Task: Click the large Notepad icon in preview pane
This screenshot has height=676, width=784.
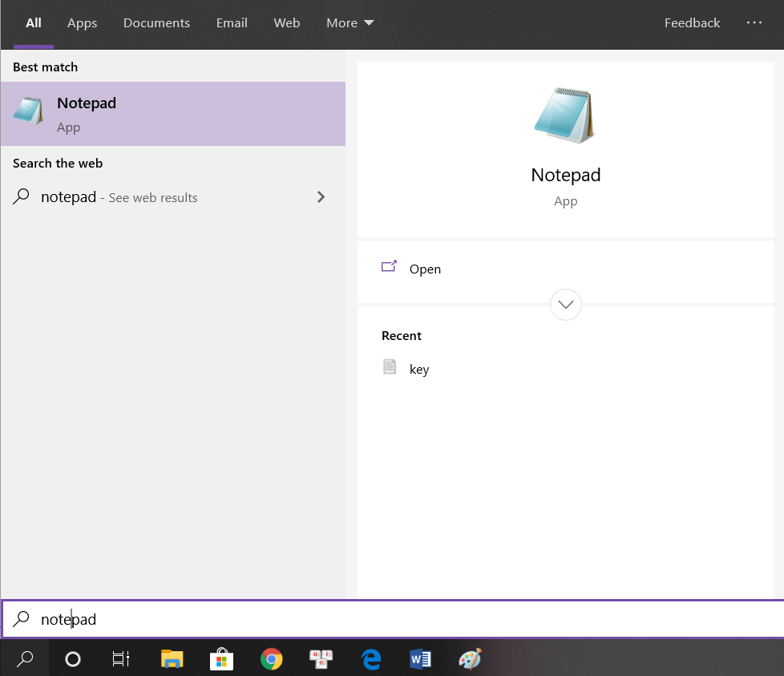Action: point(564,115)
